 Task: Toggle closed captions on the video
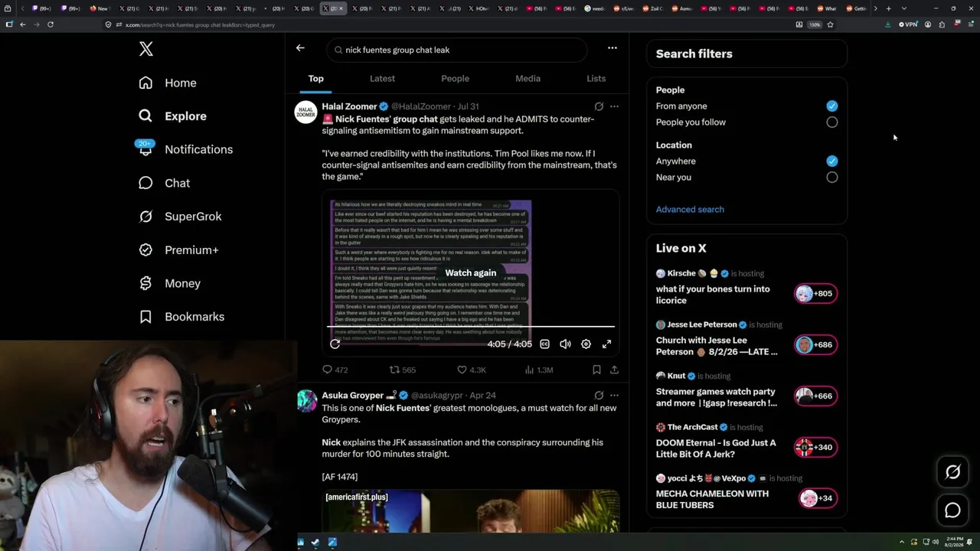(x=544, y=344)
